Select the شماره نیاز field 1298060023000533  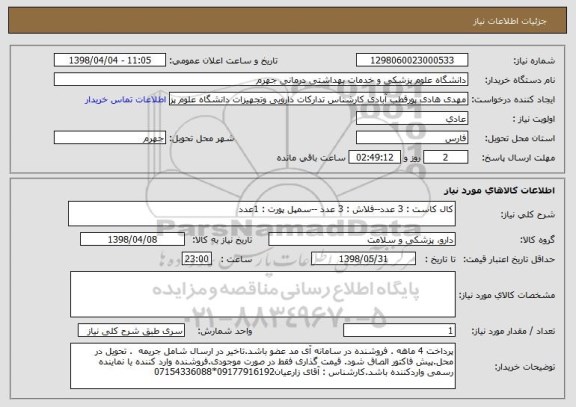tap(412, 60)
